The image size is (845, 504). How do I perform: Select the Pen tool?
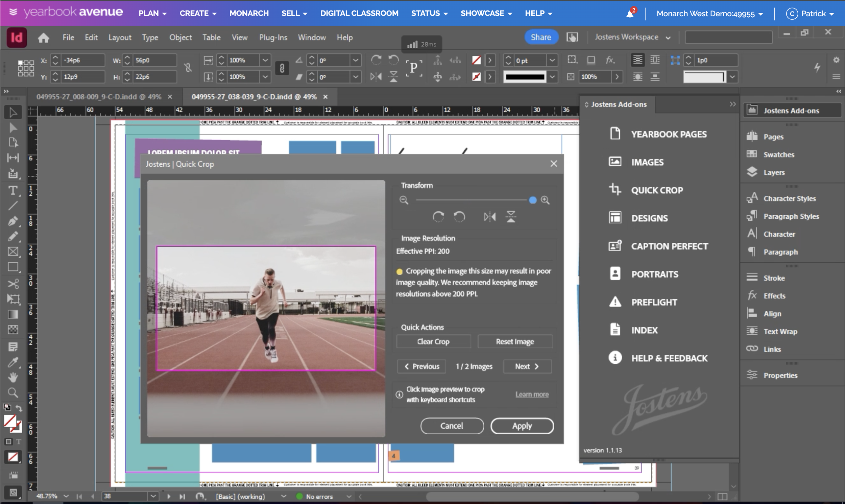pyautogui.click(x=13, y=221)
